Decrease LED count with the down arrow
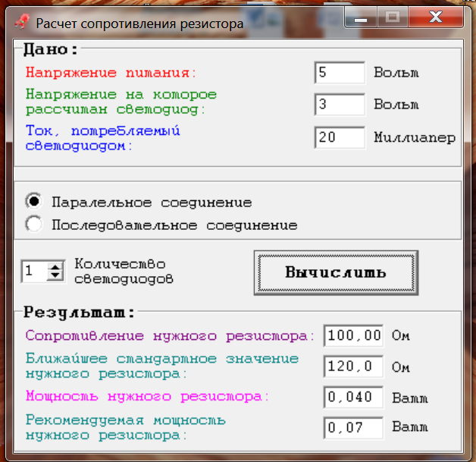Image resolution: width=476 pixels, height=462 pixels. [x=55, y=275]
